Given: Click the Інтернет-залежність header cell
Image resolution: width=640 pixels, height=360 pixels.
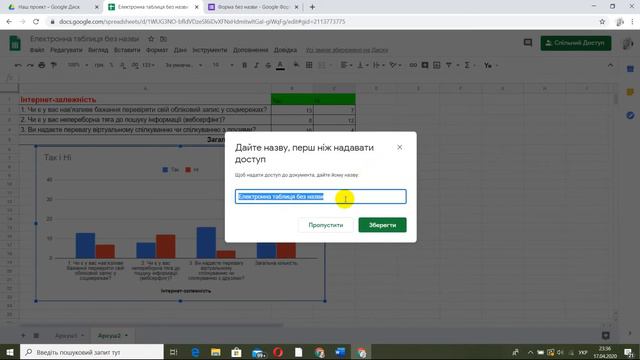Looking at the screenshot, I should [145, 100].
